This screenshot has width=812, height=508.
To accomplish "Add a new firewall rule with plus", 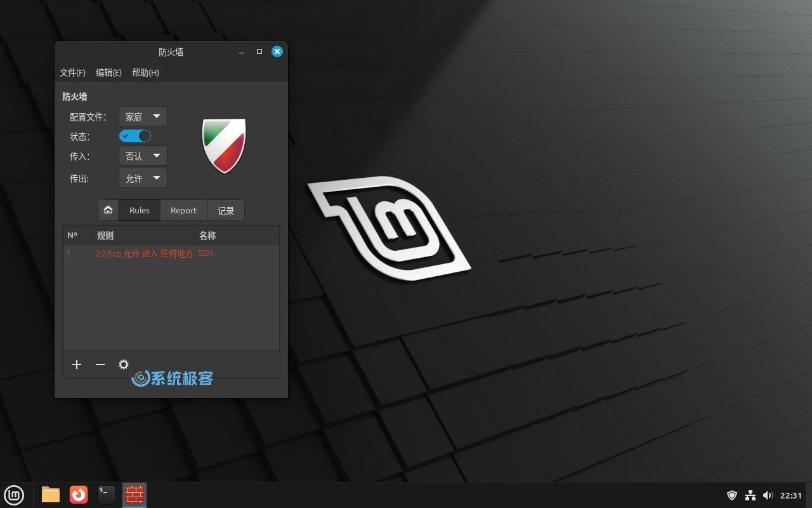I will coord(77,364).
